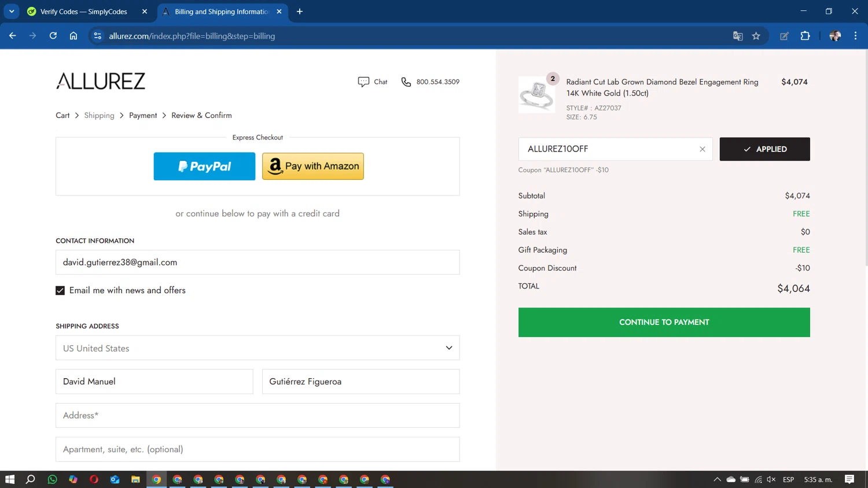Focus the email contact field
Viewport: 868px width, 488px height.
click(x=258, y=263)
